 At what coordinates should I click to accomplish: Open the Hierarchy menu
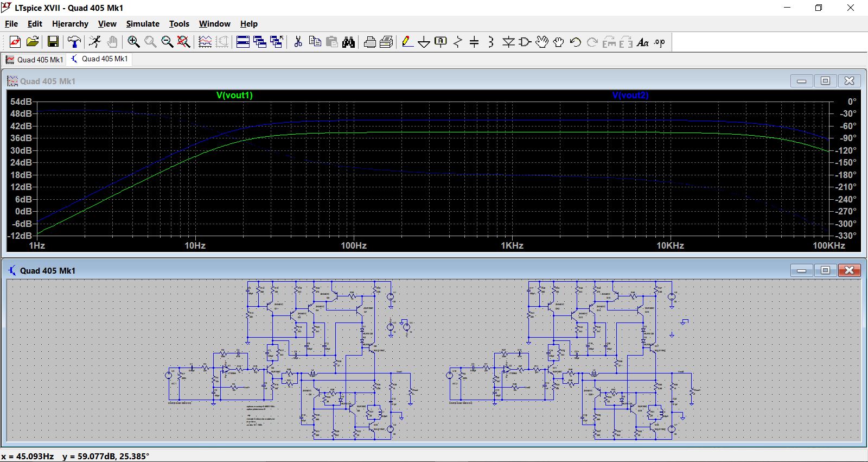(70, 24)
